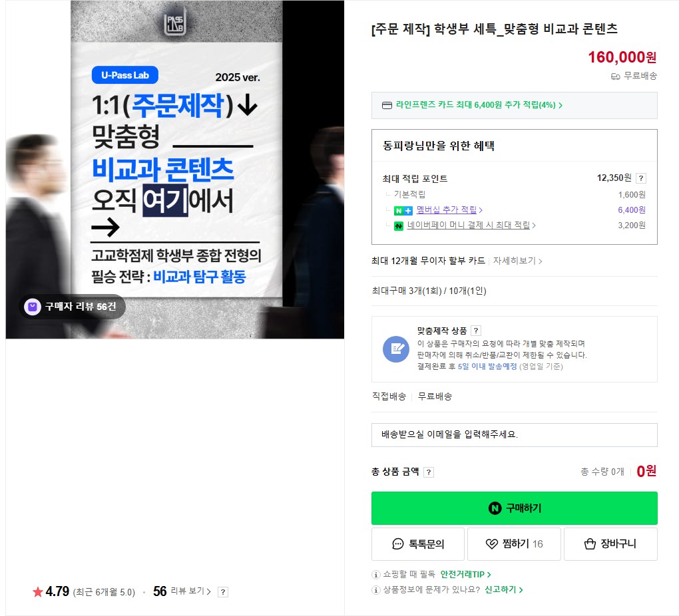Viewport: 679px width, 616px height.
Task: Click the U-Pass Lab product thumbnail image
Action: [x=175, y=169]
